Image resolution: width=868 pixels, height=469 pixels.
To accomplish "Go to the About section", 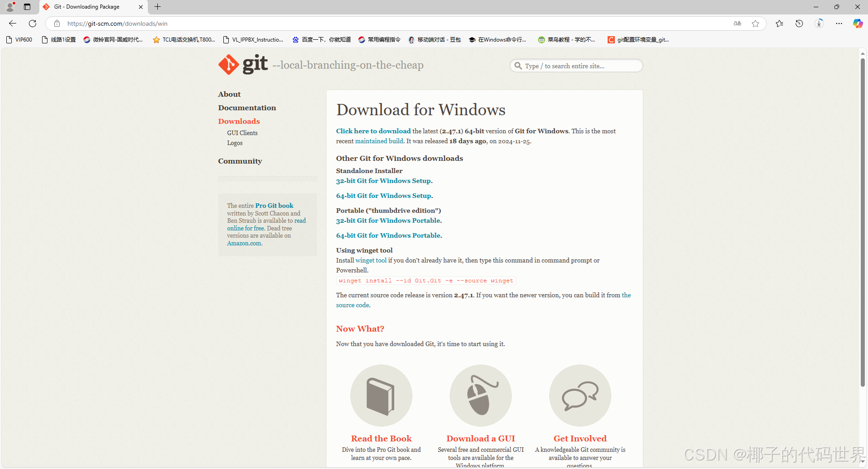I will (229, 94).
